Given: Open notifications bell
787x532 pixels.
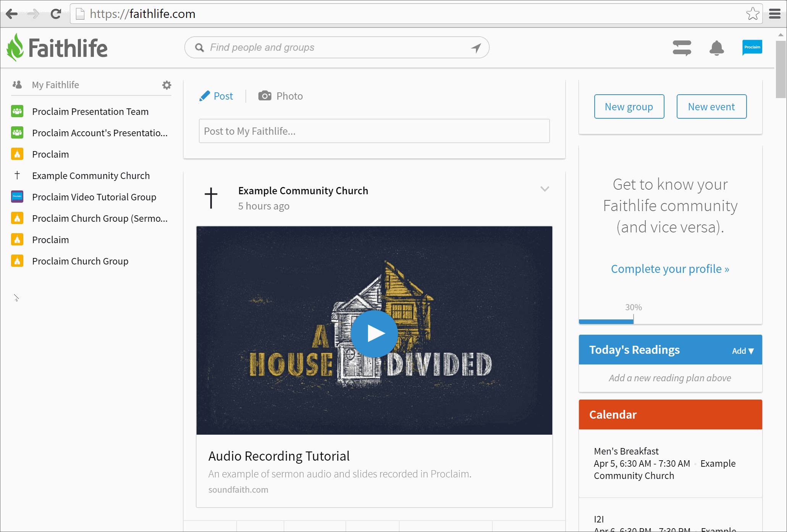Looking at the screenshot, I should pos(717,48).
